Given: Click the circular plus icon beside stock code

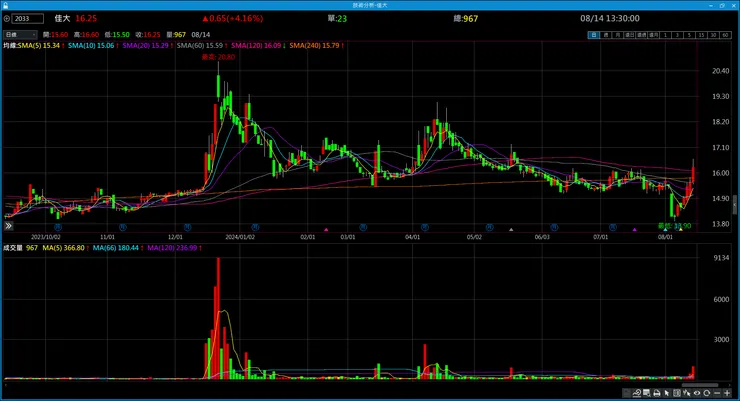Looking at the screenshot, I should point(7,19).
